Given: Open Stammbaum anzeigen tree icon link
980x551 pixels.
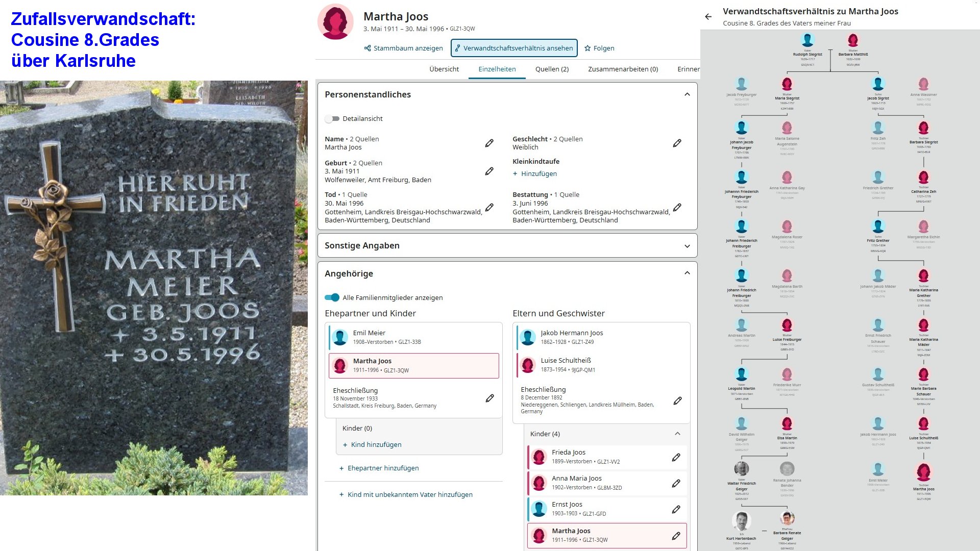Looking at the screenshot, I should (403, 48).
